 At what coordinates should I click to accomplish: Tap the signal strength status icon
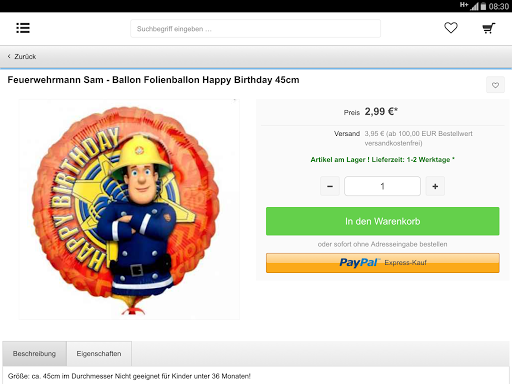(474, 6)
